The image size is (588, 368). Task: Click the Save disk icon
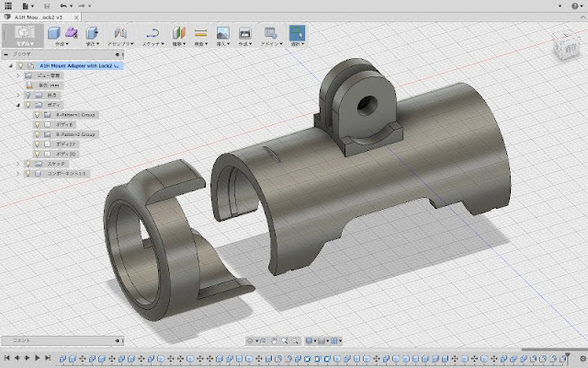pos(47,6)
